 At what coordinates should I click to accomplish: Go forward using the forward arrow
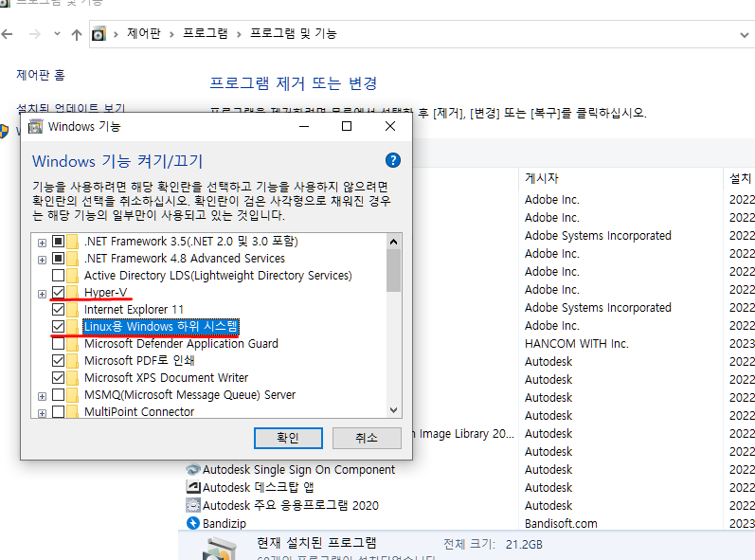pyautogui.click(x=35, y=34)
